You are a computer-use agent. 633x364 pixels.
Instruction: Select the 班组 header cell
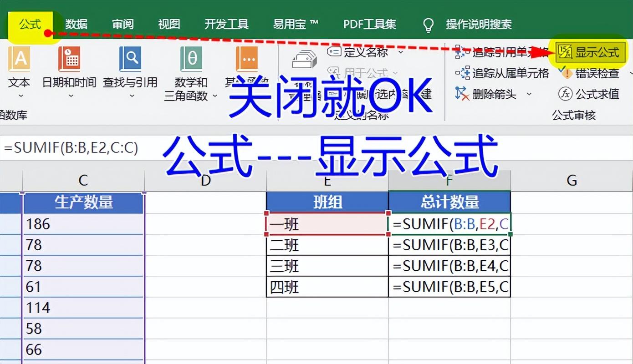327,202
